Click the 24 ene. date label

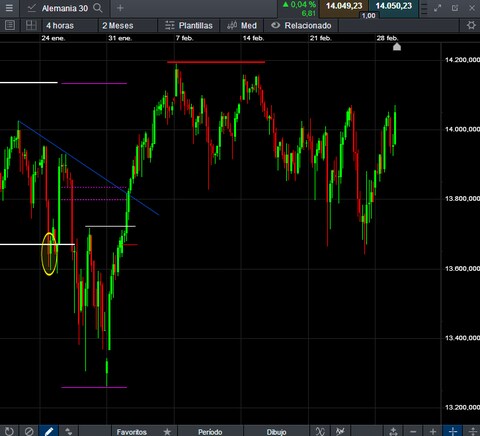pyautogui.click(x=53, y=38)
